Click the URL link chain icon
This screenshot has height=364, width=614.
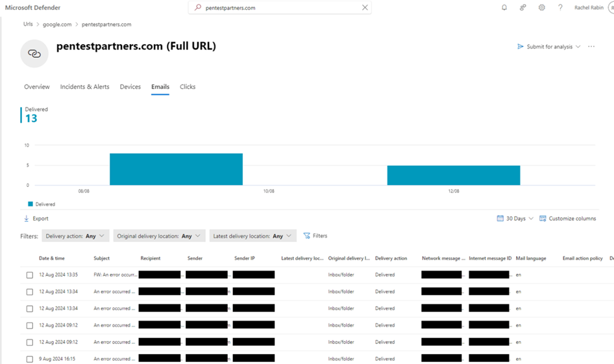pyautogui.click(x=34, y=54)
